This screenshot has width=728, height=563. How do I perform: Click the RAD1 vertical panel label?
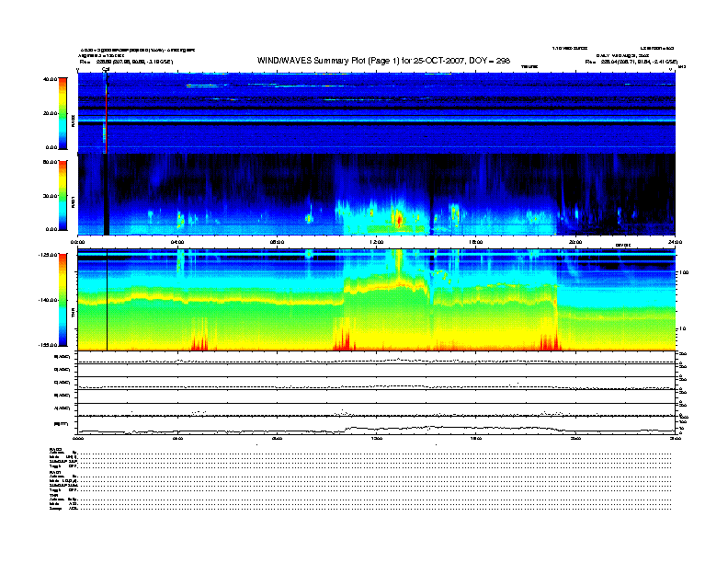click(x=73, y=202)
